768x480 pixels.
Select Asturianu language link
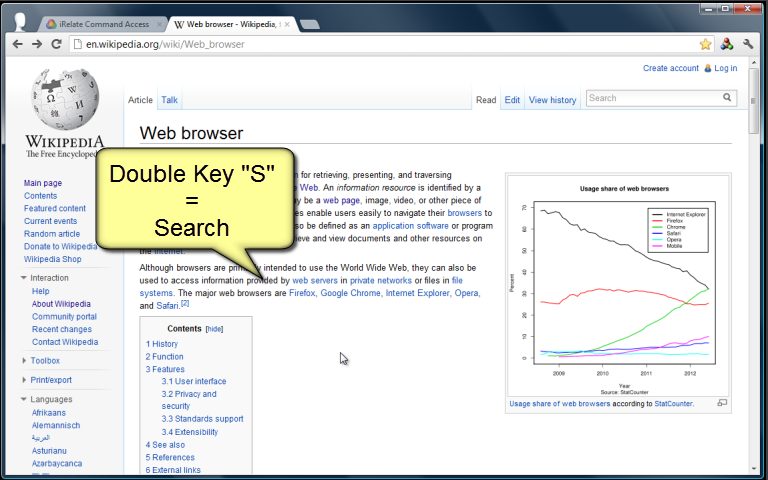coord(49,451)
